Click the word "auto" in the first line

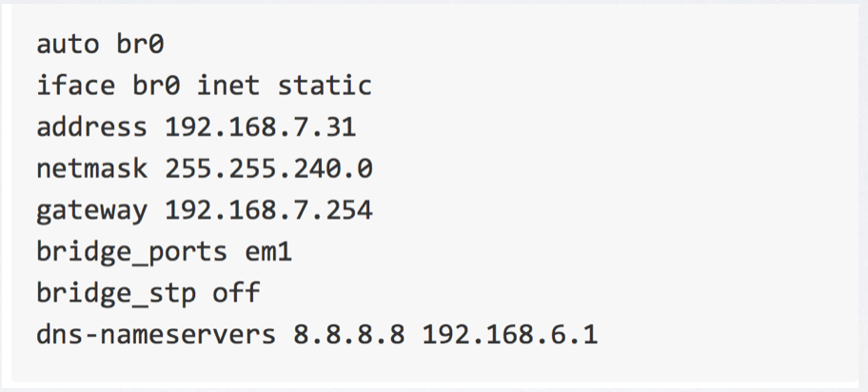click(68, 44)
